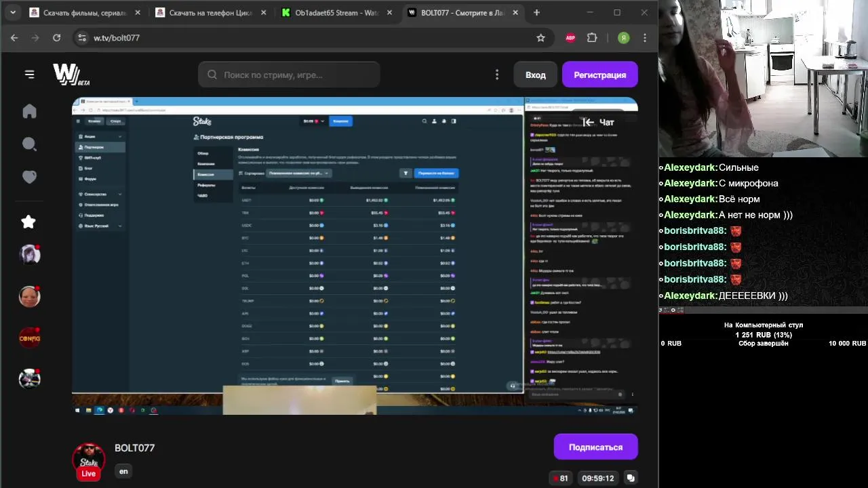
Task: Show the chat via the Чат arrow button
Action: tap(599, 123)
